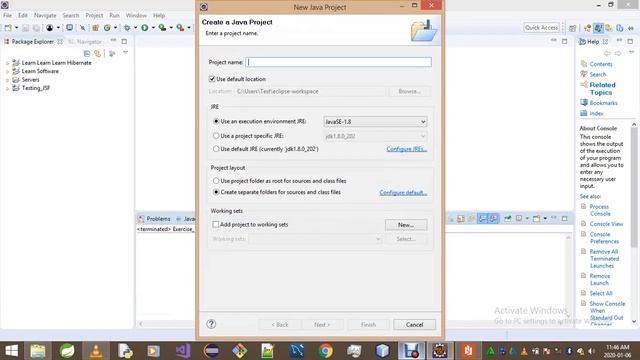The image size is (640, 360).
Task: Open the New wizard toolbar icon
Action: [8, 28]
